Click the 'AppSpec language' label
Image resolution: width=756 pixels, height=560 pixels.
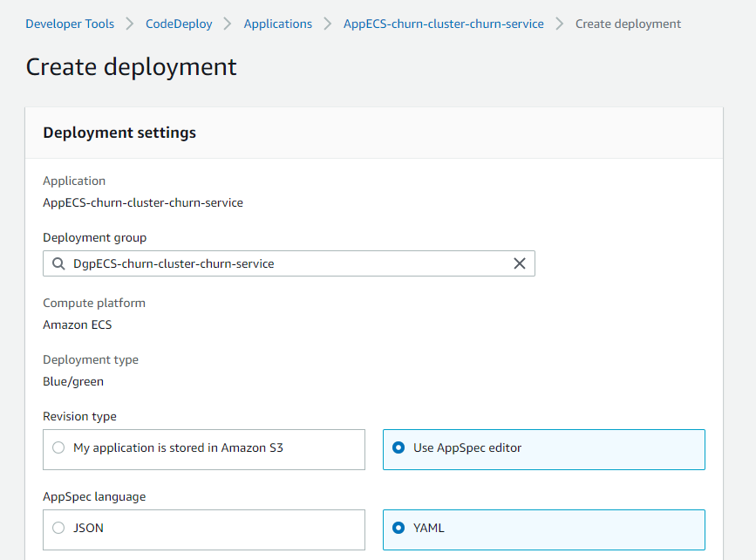tap(94, 497)
